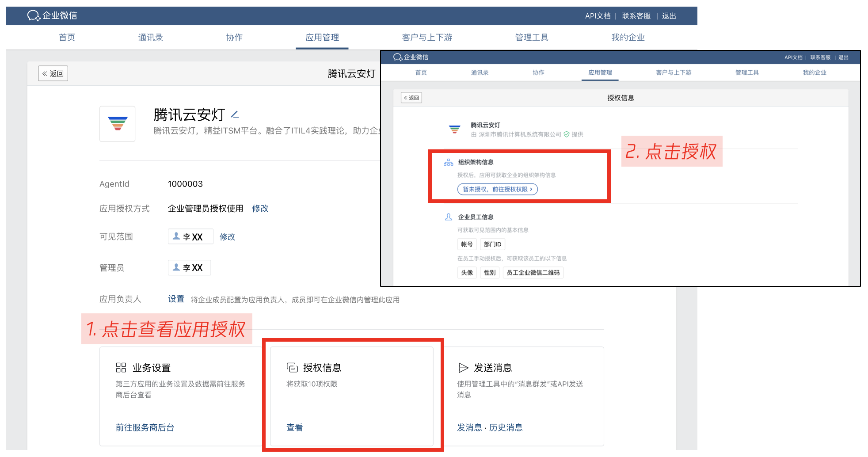Image resolution: width=868 pixels, height=457 pixels.
Task: Click small 腾讯云安灯 logo in inset window
Action: coord(455,129)
